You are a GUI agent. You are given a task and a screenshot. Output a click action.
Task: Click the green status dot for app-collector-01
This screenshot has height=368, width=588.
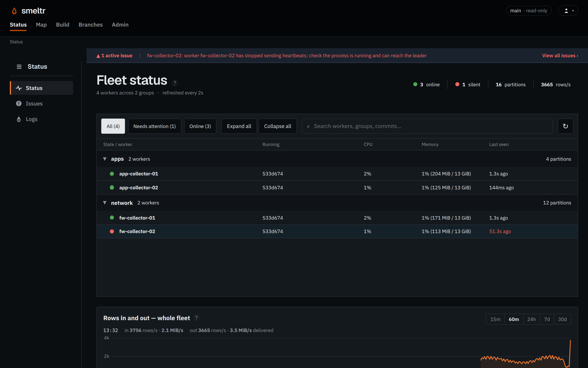click(x=112, y=174)
